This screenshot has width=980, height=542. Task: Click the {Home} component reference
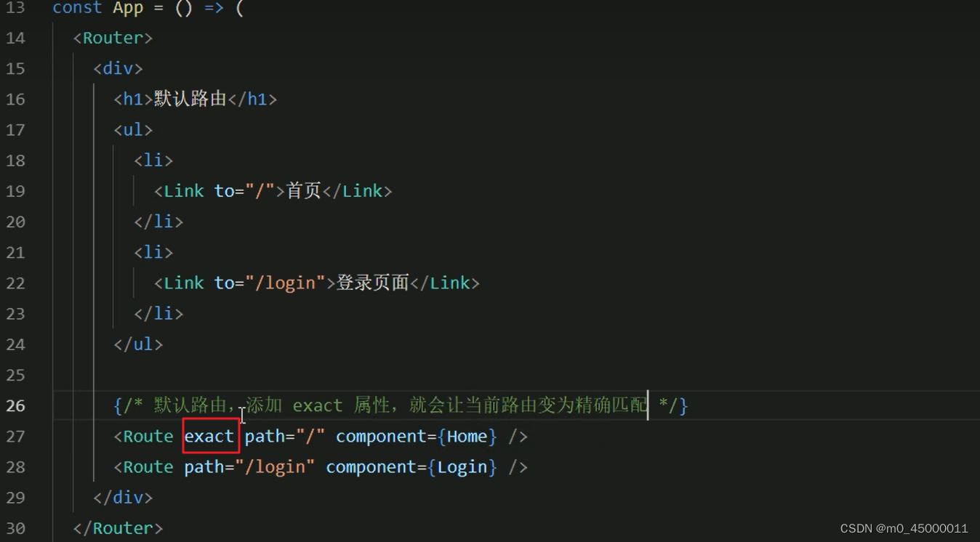click(x=467, y=437)
